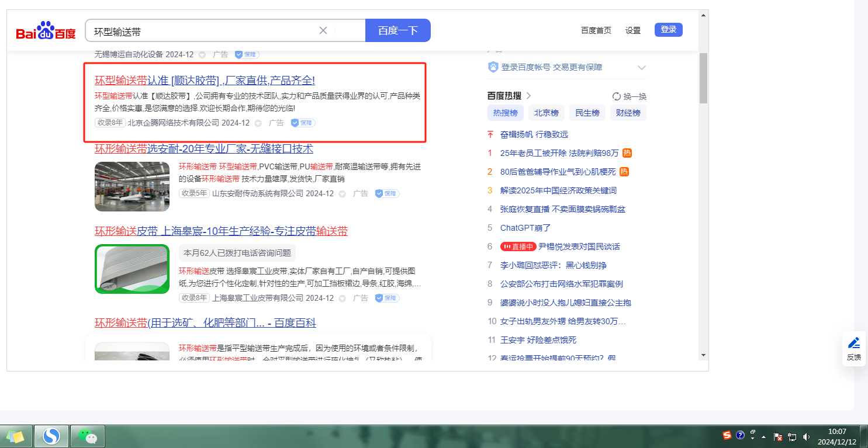Open the 反馈 feedback pencil icon

pyautogui.click(x=853, y=343)
